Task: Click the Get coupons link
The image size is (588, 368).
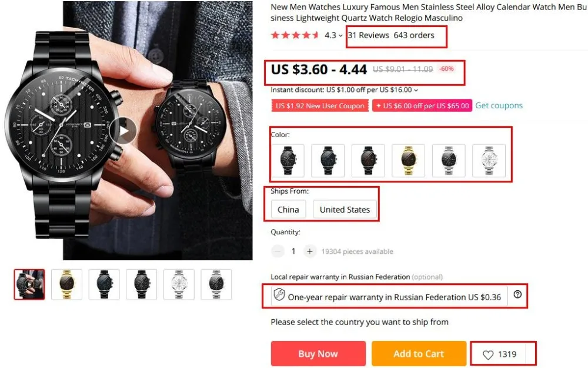Action: tap(499, 106)
